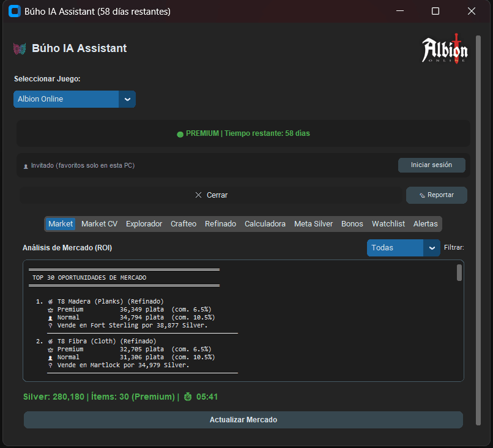Click the stopwatch icon next to 05:41
493x448 pixels.
(x=188, y=397)
